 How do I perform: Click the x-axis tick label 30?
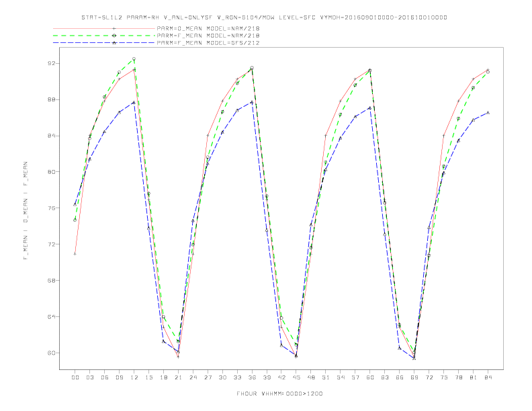222,377
